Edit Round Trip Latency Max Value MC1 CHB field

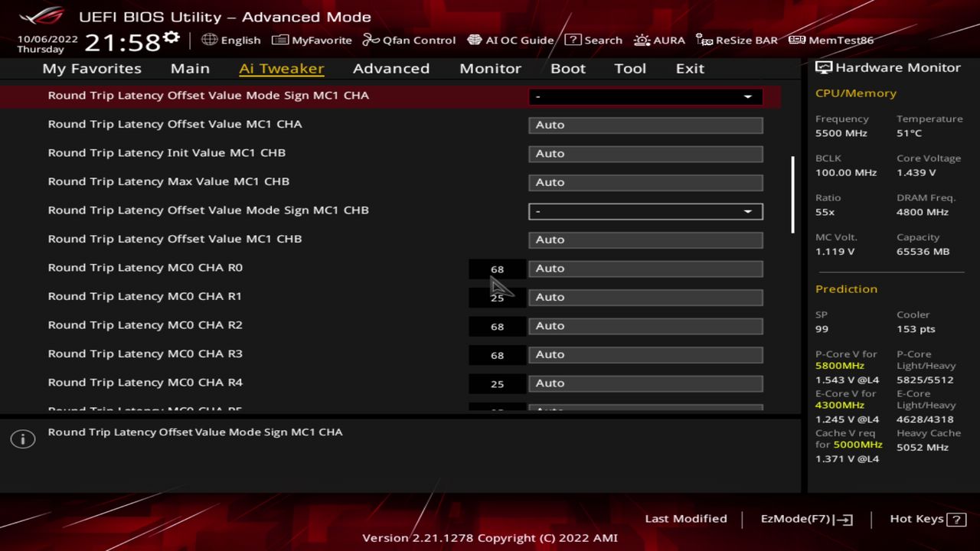[645, 182]
